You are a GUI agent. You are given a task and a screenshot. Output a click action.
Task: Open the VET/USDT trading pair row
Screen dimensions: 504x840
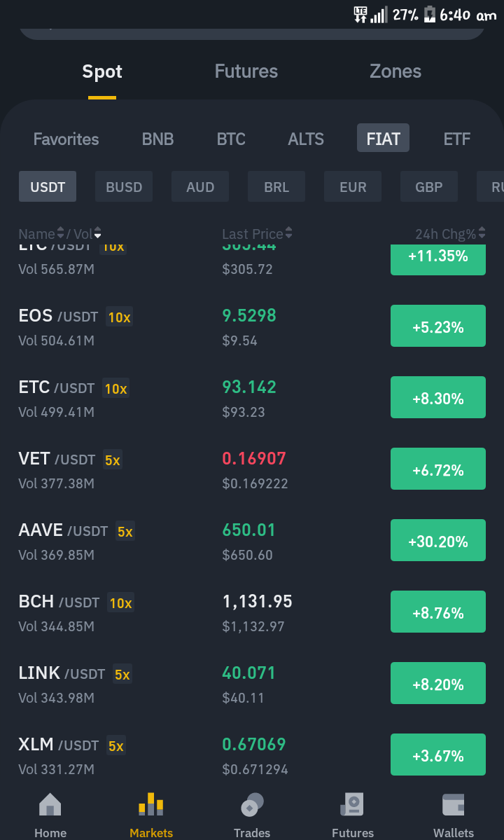pos(252,469)
